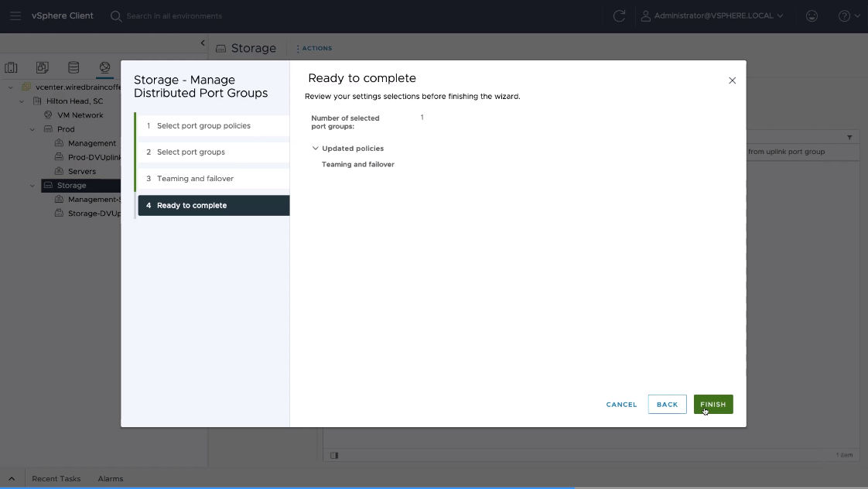Go to step 1 Select port group policies

[203, 126]
